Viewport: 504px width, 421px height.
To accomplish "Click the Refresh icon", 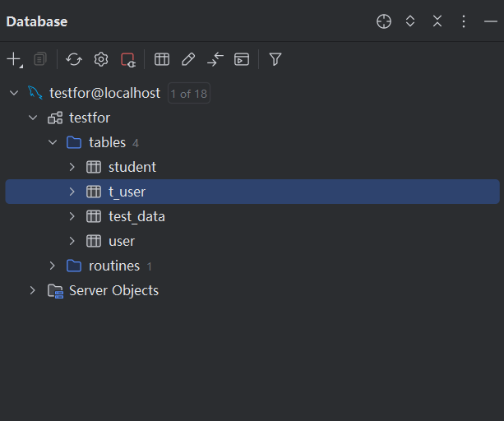I will coord(74,59).
